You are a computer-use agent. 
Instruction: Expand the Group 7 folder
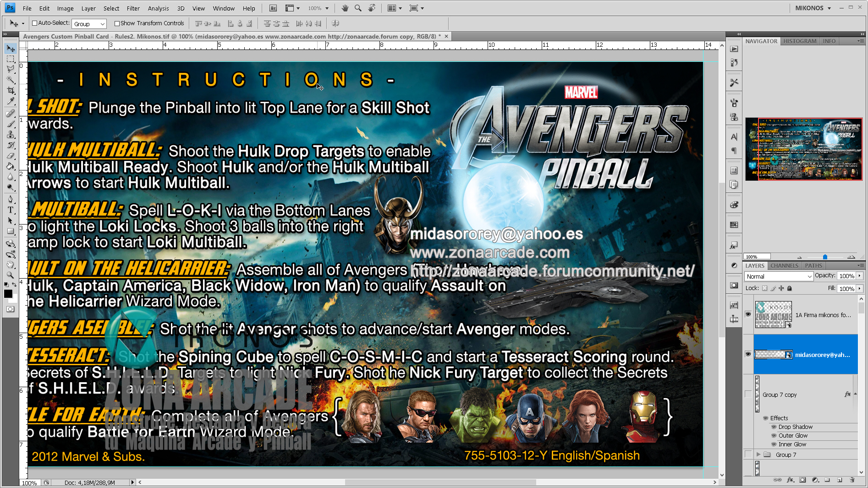tap(759, 455)
